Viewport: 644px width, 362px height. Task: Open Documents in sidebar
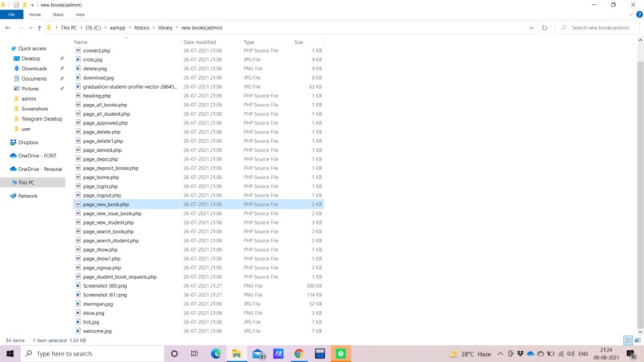[34, 78]
